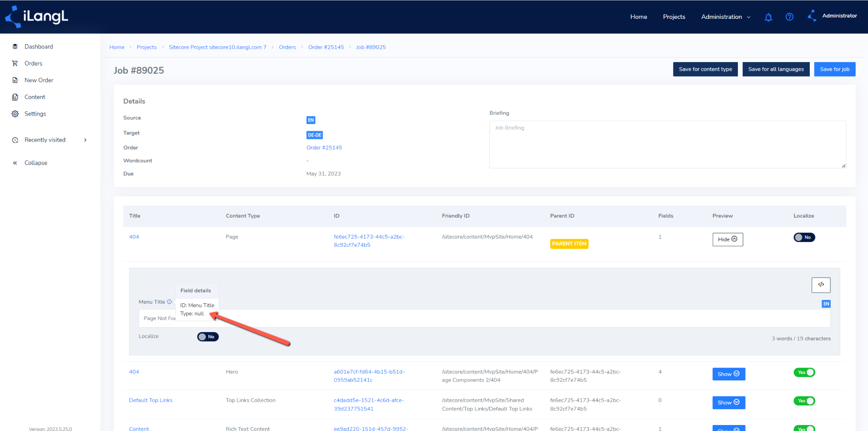Show the preview for Default Top Links
This screenshot has width=868, height=431.
(x=728, y=402)
